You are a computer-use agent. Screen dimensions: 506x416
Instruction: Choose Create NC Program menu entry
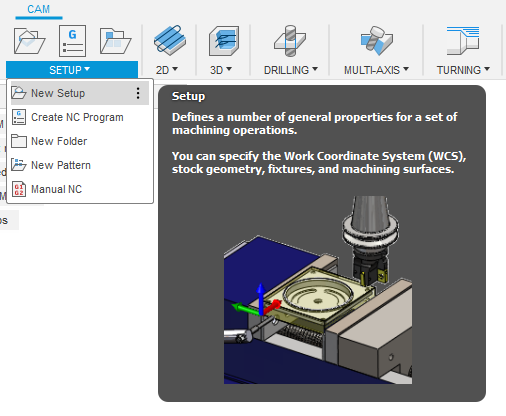[x=80, y=117]
